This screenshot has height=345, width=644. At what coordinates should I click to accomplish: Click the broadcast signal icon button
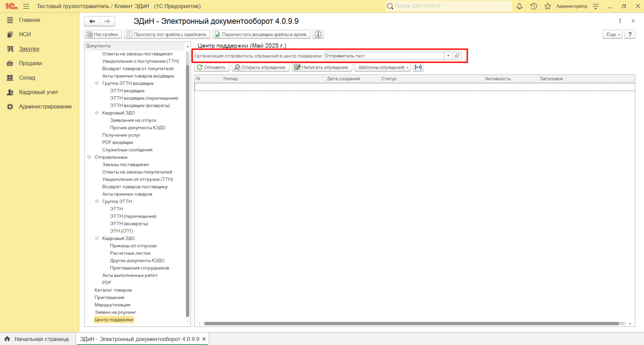pyautogui.click(x=418, y=67)
